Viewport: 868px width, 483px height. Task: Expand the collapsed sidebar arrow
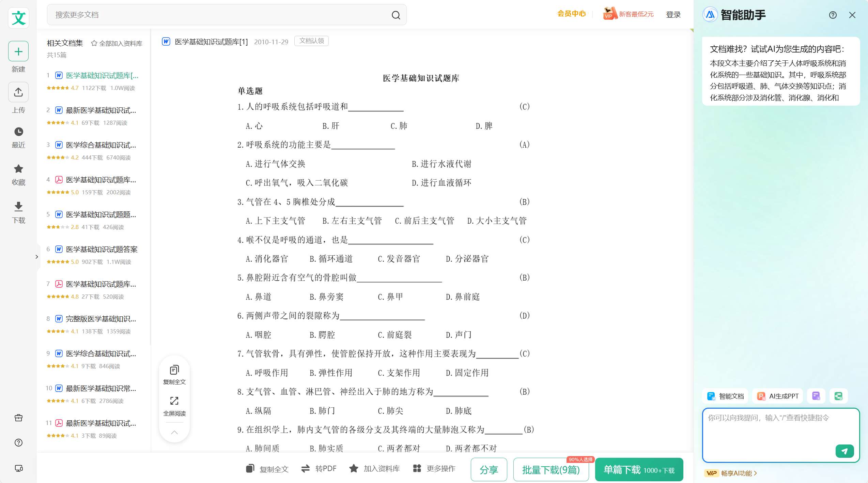[36, 257]
